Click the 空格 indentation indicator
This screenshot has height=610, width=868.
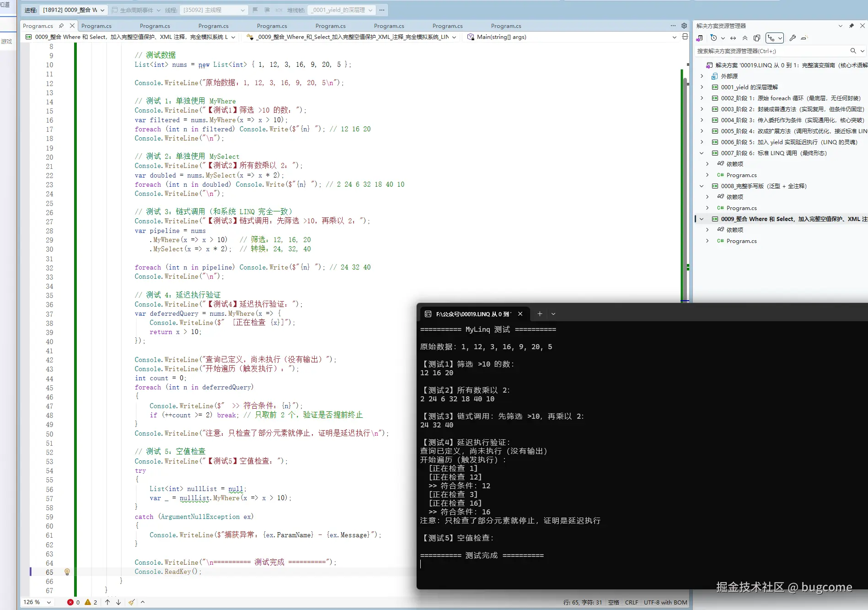click(613, 602)
